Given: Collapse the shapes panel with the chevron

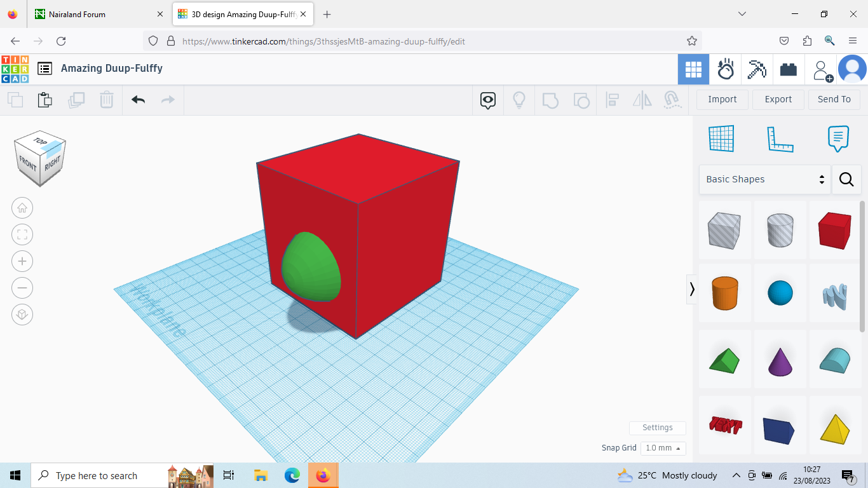Looking at the screenshot, I should [x=692, y=289].
